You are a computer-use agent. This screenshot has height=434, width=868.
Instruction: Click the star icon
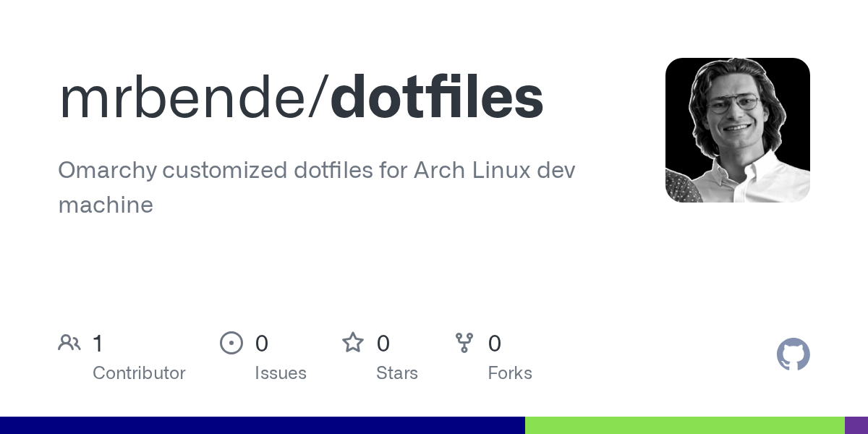[x=353, y=342]
